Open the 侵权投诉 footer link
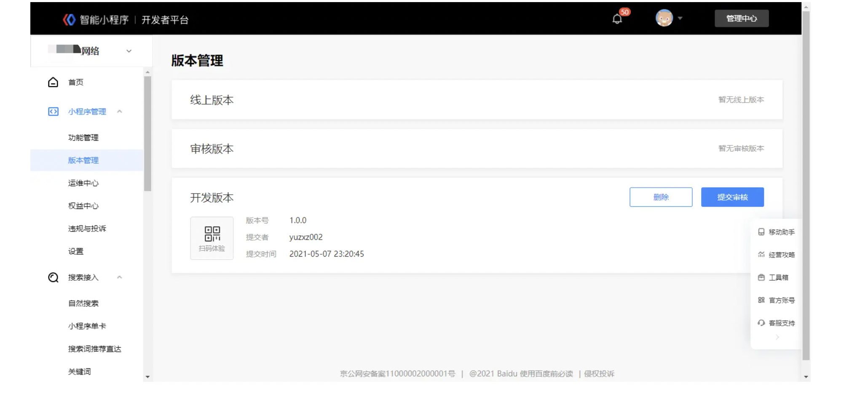The image size is (868, 397). click(599, 374)
